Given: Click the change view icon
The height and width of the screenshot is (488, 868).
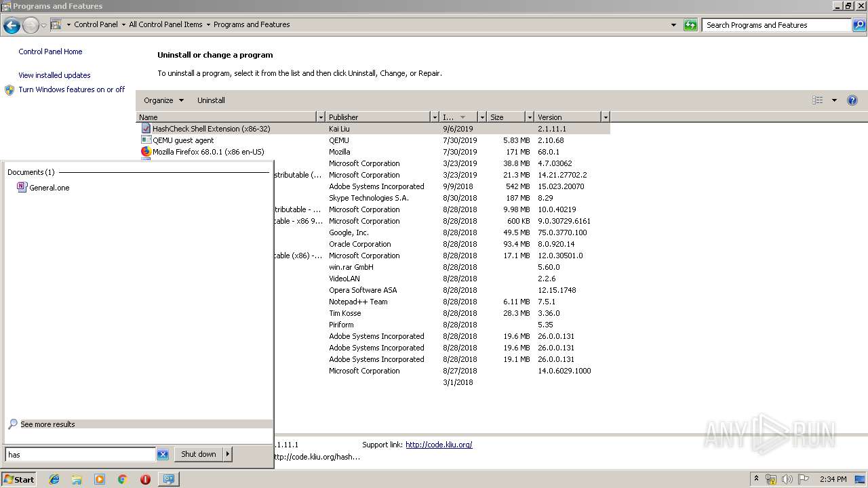Looking at the screenshot, I should [x=818, y=100].
